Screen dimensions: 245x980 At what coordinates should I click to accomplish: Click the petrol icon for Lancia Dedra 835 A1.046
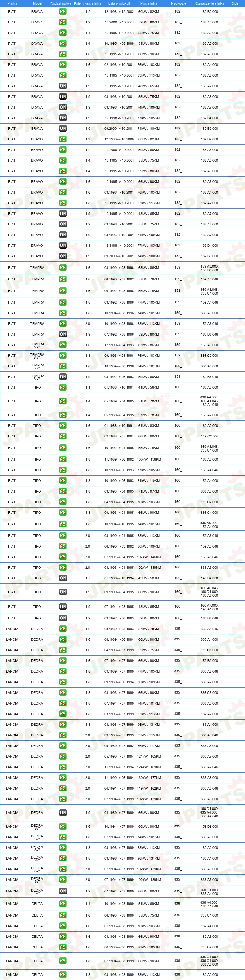(63, 629)
